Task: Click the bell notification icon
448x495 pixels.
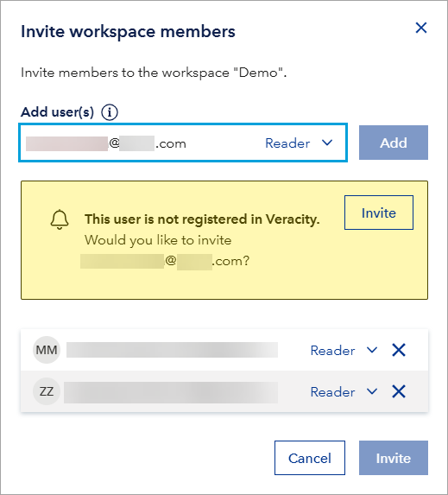Action: coord(60,219)
